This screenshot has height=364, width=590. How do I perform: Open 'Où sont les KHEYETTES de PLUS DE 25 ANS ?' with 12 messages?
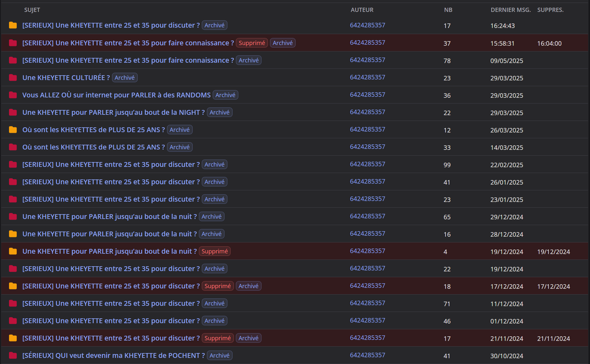[94, 130]
